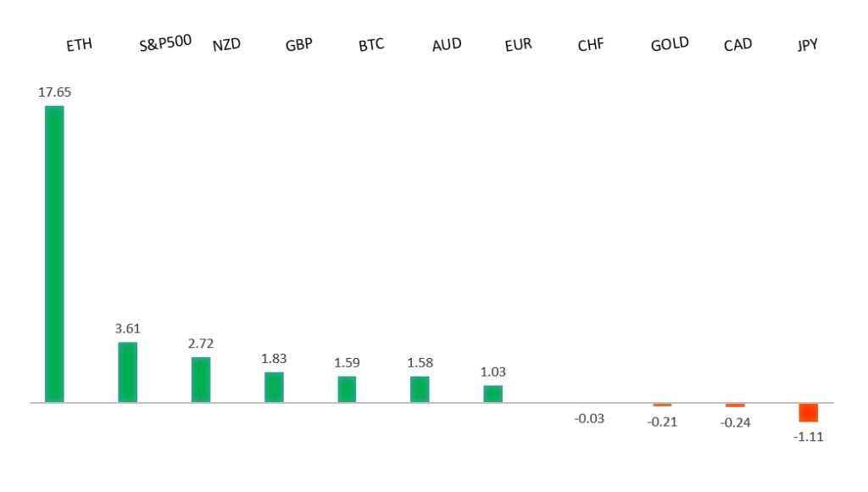Select the green S&P500 bar
Screen dimensions: 868x492
[x=127, y=372]
